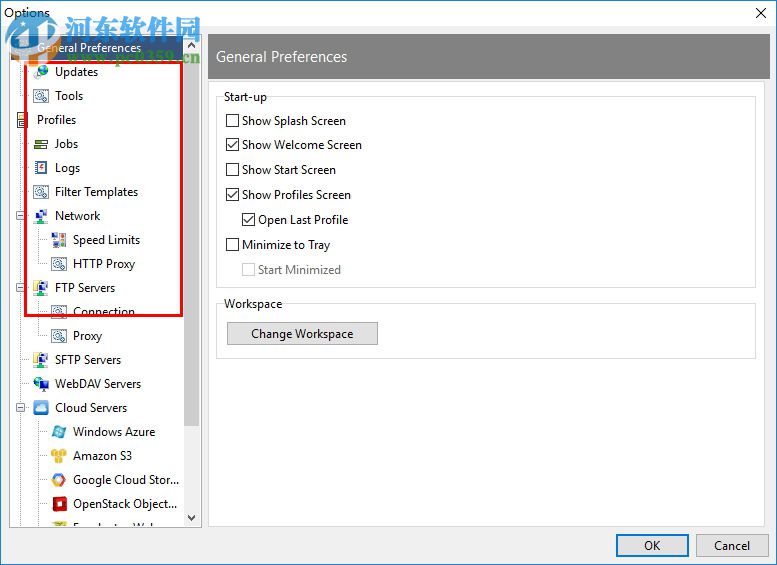Click the WebDAV Servers icon
This screenshot has width=777, height=565.
coord(41,384)
